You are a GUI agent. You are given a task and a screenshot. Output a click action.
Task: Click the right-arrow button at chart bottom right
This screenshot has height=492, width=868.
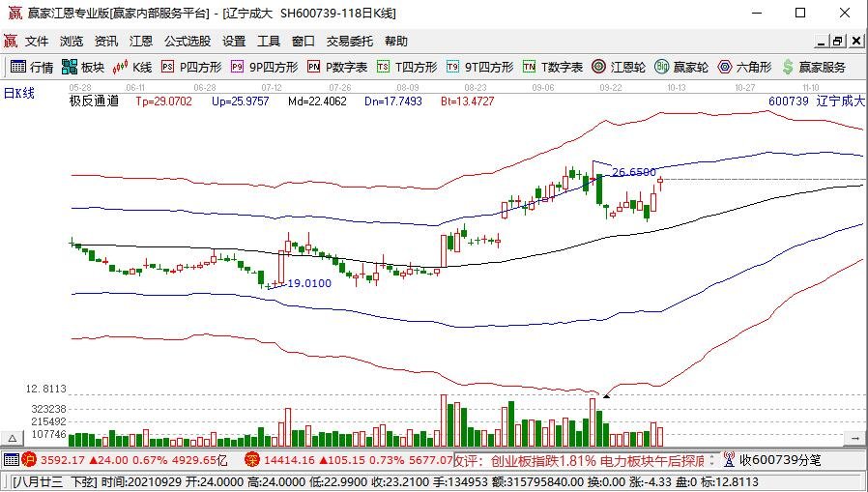click(x=854, y=438)
